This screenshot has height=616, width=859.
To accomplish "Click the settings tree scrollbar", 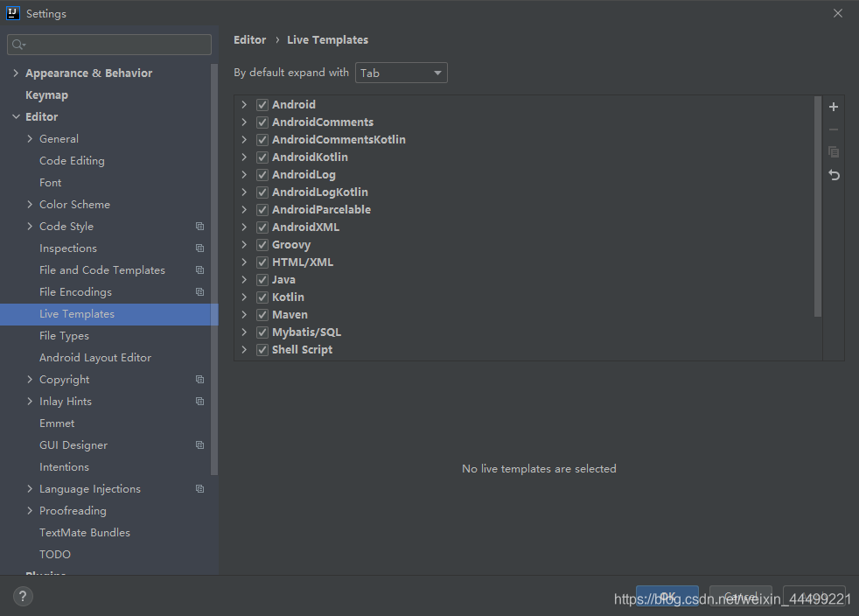I will 214,269.
